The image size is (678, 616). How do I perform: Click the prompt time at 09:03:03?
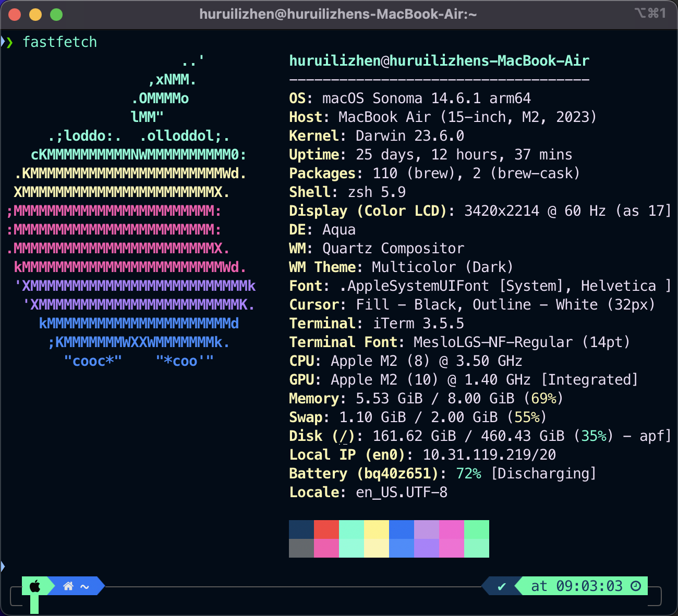(x=577, y=586)
